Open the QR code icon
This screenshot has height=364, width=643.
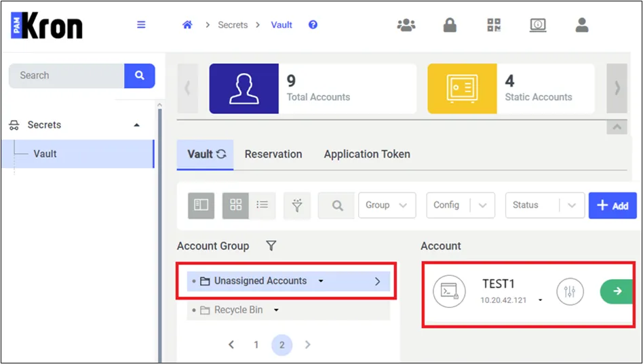pos(494,25)
